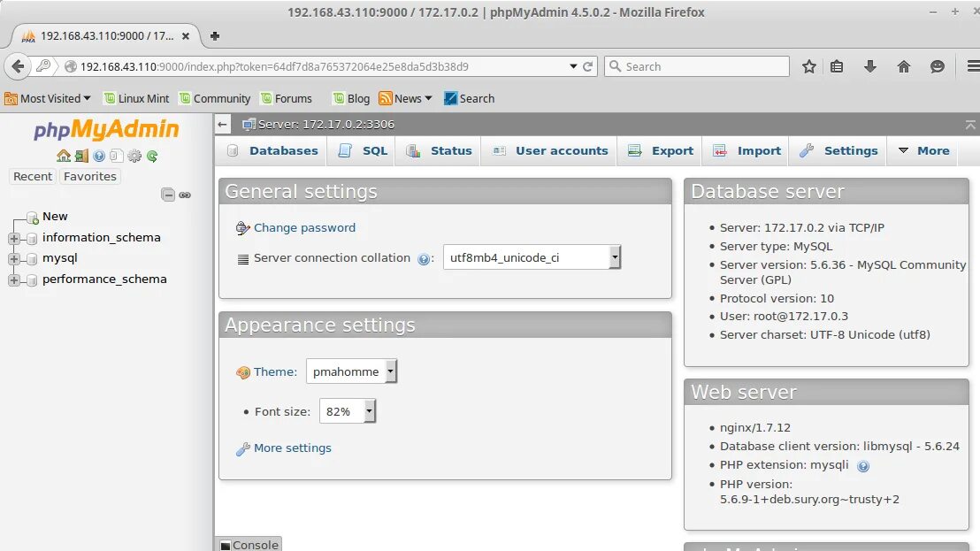Click the unlink from main panel chain icon

pyautogui.click(x=185, y=195)
